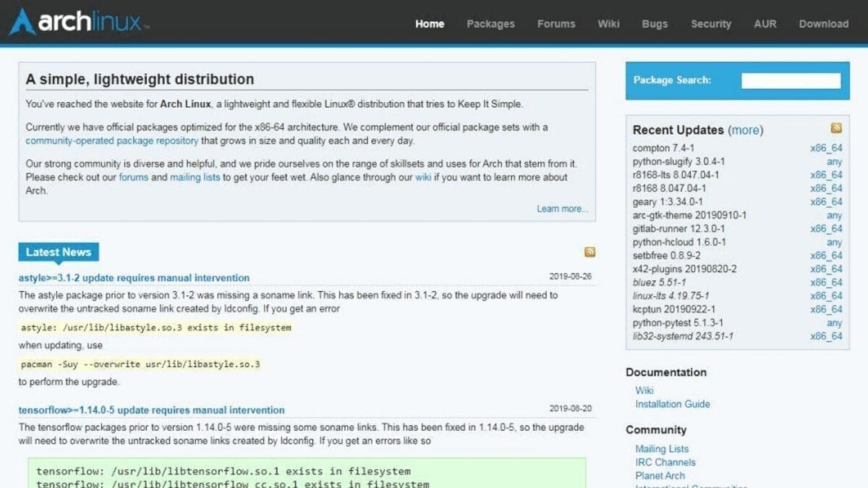The width and height of the screenshot is (868, 488).
Task: Open the Planet Arch link
Action: [x=660, y=476]
